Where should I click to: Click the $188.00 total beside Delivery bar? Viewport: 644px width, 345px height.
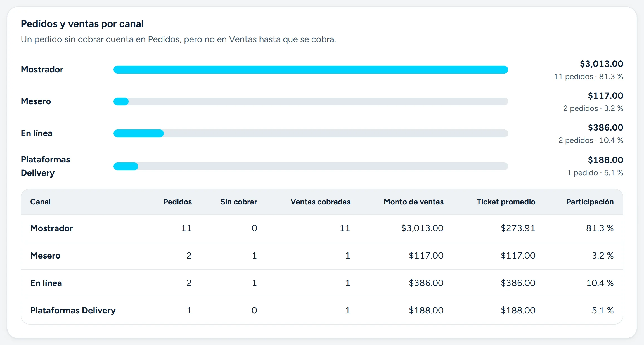[605, 160]
